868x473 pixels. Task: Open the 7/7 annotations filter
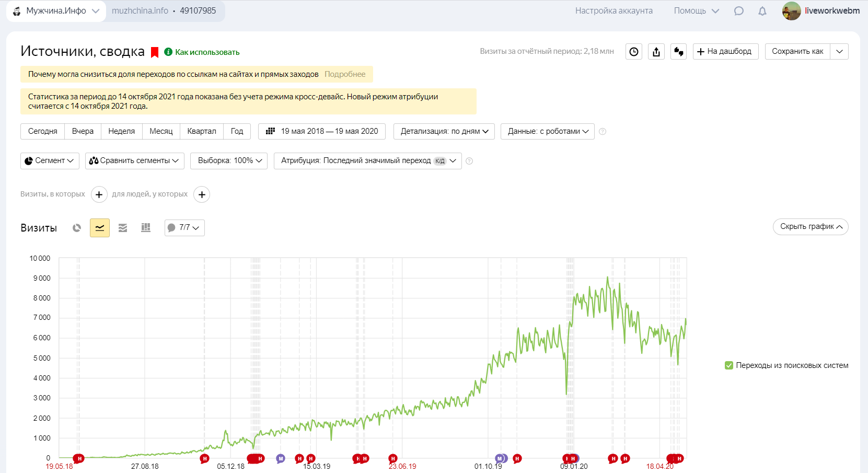point(184,228)
